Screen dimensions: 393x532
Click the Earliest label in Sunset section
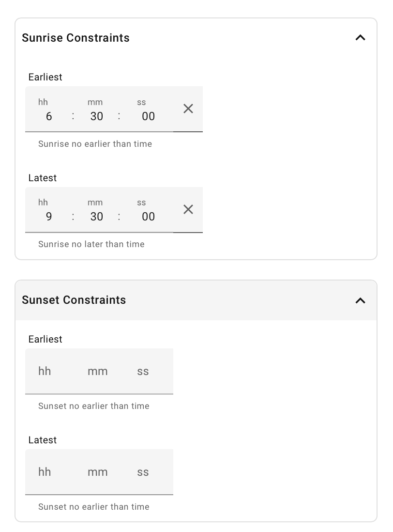(45, 339)
